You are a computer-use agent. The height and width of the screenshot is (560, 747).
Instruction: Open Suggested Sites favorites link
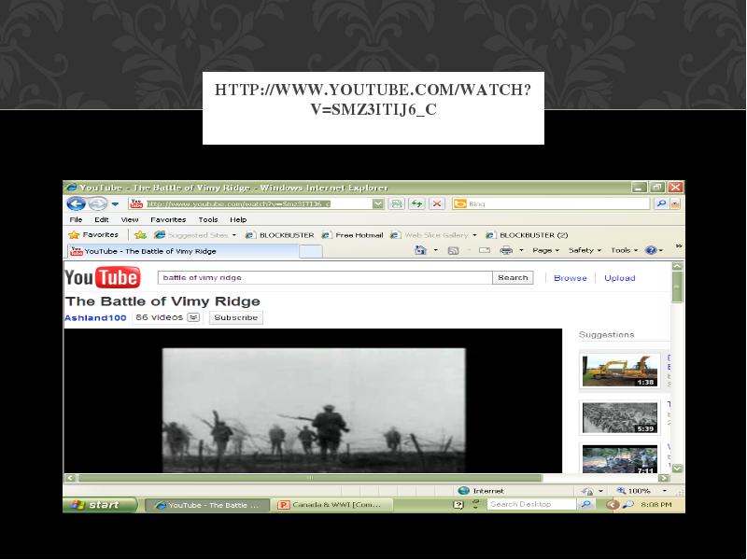click(x=195, y=235)
